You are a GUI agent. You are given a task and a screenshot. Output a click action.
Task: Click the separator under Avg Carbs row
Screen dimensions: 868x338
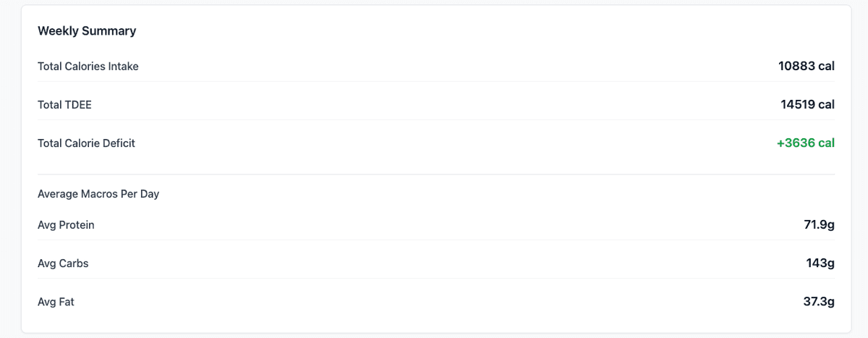click(436, 278)
